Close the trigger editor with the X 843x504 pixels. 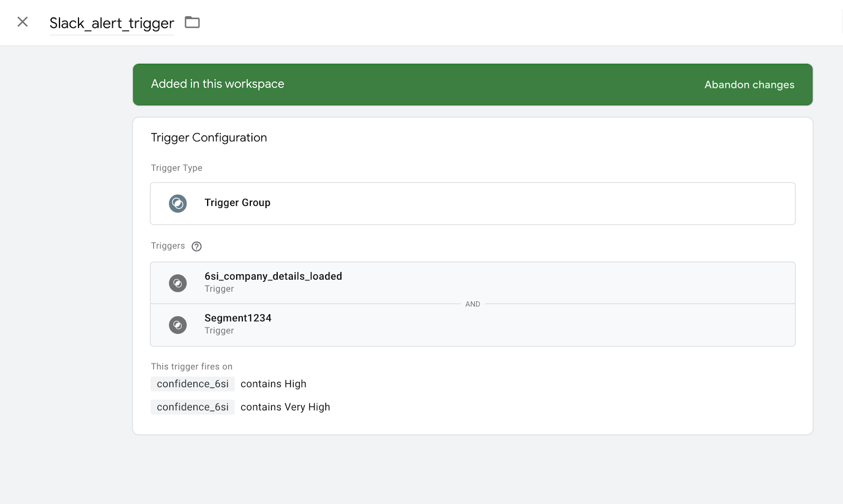(22, 22)
